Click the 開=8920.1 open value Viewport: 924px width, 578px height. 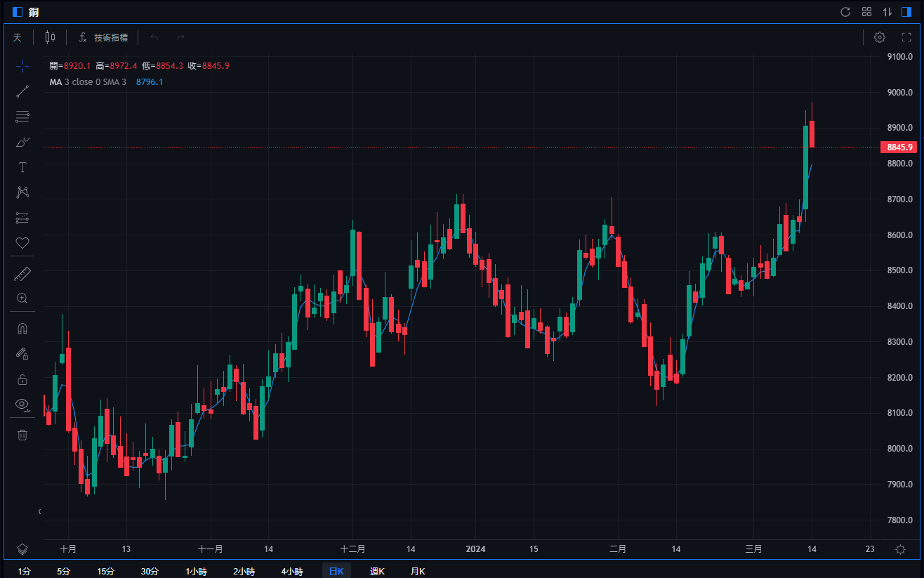(x=70, y=66)
